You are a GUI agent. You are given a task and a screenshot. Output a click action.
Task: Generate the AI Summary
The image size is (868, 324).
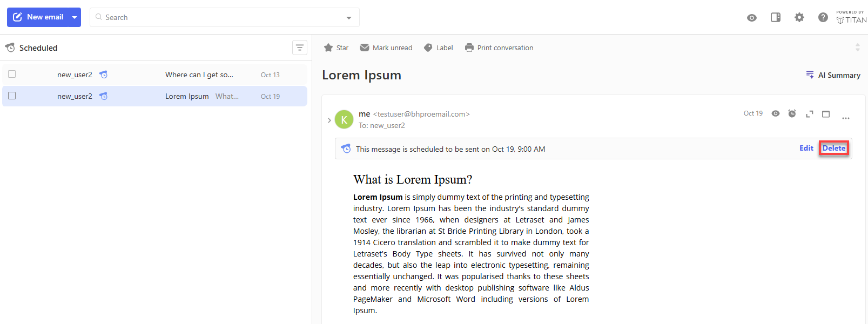pyautogui.click(x=833, y=75)
